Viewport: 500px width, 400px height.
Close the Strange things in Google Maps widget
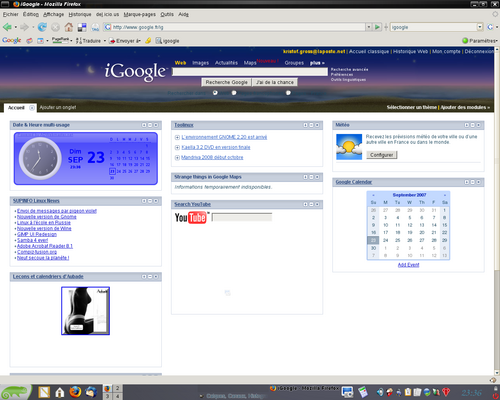[x=317, y=177]
